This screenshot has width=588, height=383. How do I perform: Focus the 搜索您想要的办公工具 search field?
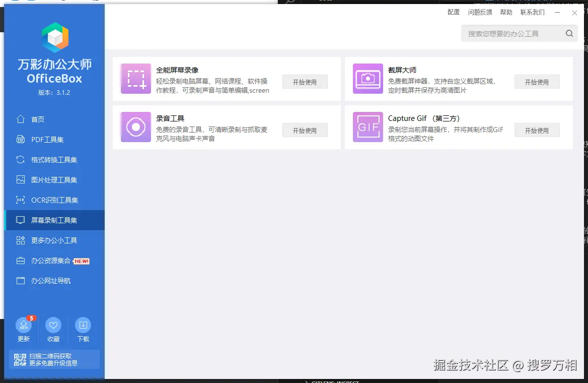coord(520,33)
